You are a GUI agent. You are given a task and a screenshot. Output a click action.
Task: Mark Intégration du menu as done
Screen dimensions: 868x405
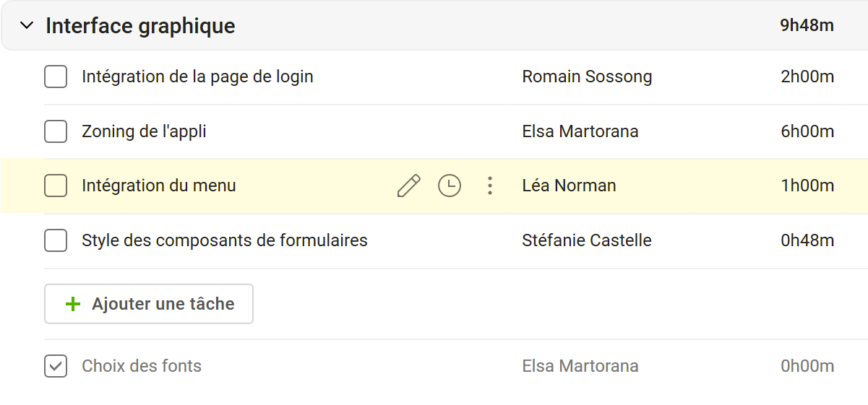[56, 186]
